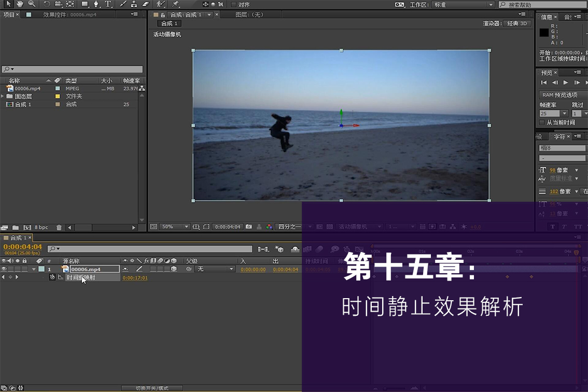Click the 切换开关/模式 button
The image size is (588, 392).
coord(152,388)
